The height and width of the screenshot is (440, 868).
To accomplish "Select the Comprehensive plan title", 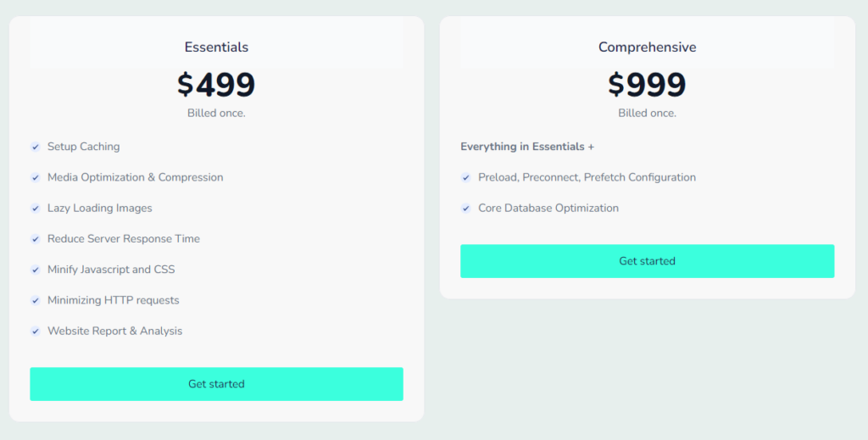I will [x=647, y=47].
